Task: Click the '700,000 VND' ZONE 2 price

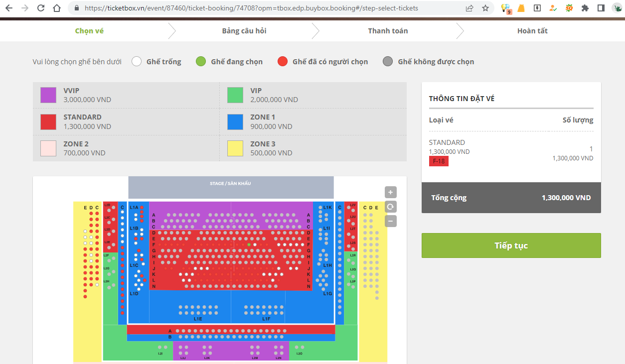Action: (x=84, y=153)
